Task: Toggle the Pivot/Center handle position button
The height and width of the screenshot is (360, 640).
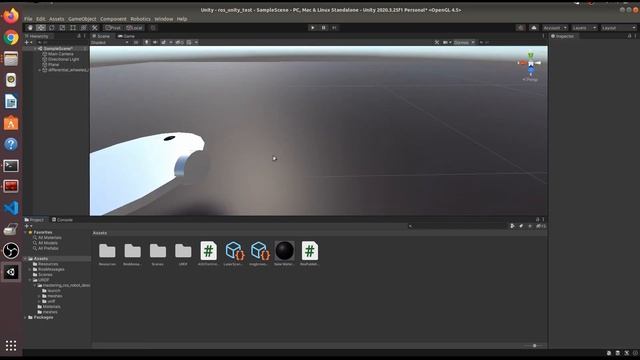Action: 113,28
